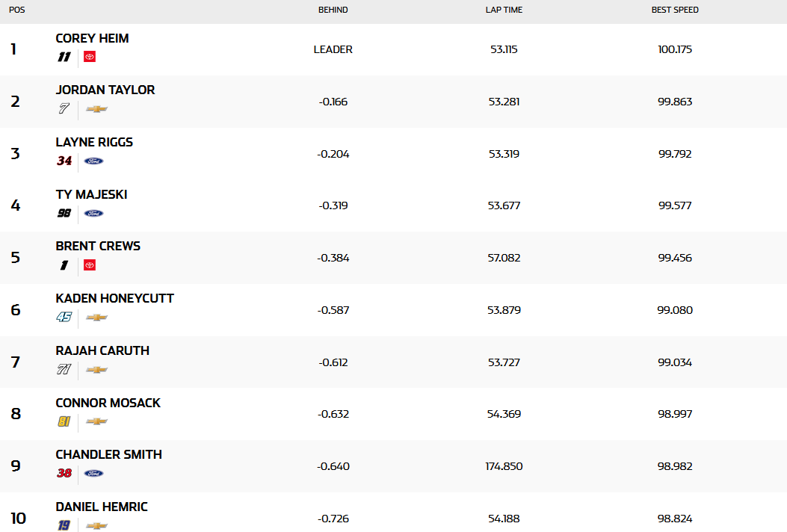Viewport: 787px width, 532px height.
Task: Click Jordan Taylor's Chevrolet logo
Action: click(96, 109)
